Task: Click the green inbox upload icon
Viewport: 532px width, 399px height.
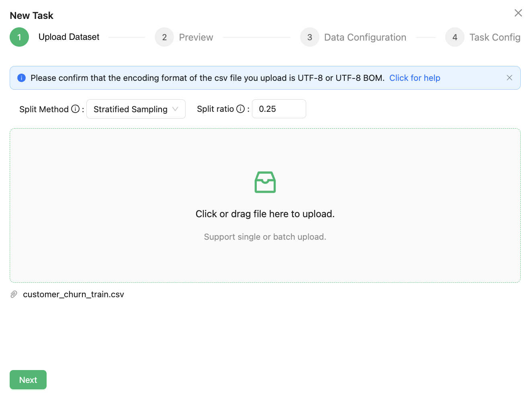Action: point(265,182)
